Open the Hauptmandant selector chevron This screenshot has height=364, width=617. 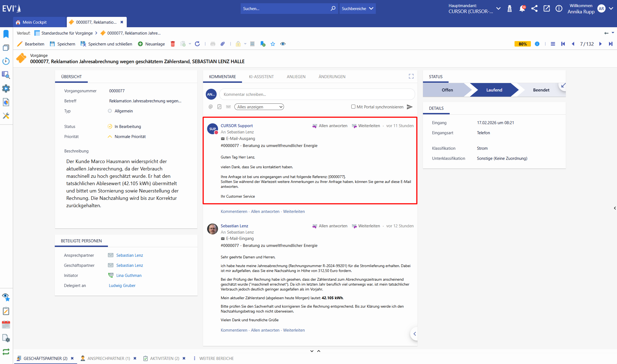[498, 8]
